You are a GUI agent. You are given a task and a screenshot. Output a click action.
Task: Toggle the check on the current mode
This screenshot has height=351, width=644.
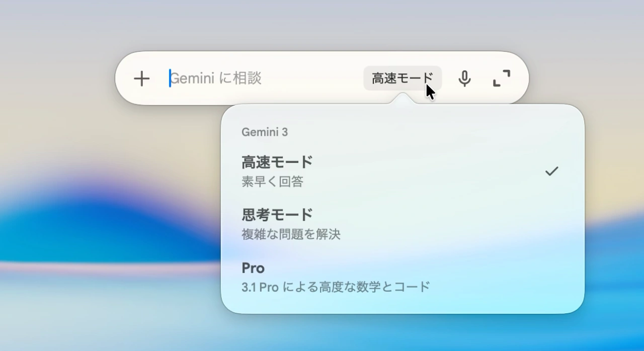[x=551, y=171]
